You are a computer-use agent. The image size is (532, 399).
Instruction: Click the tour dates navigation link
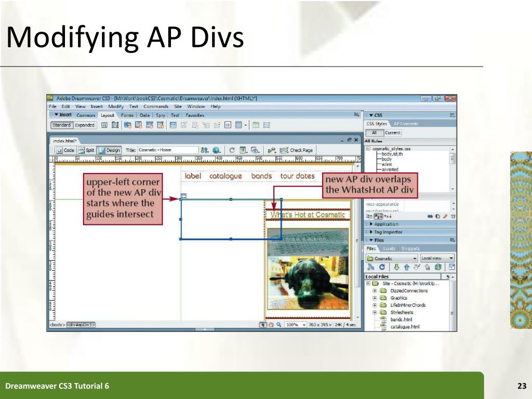[x=297, y=176]
